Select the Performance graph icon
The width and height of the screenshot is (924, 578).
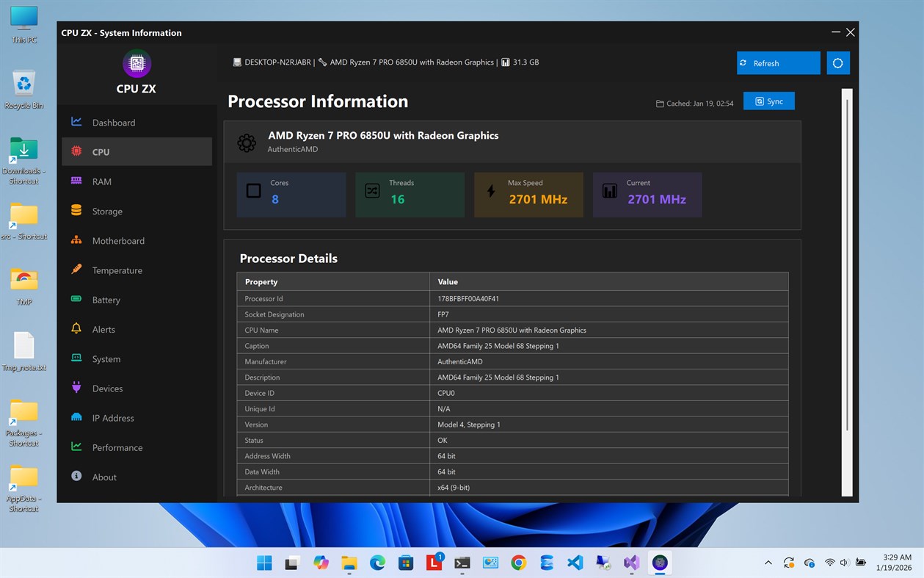(76, 447)
